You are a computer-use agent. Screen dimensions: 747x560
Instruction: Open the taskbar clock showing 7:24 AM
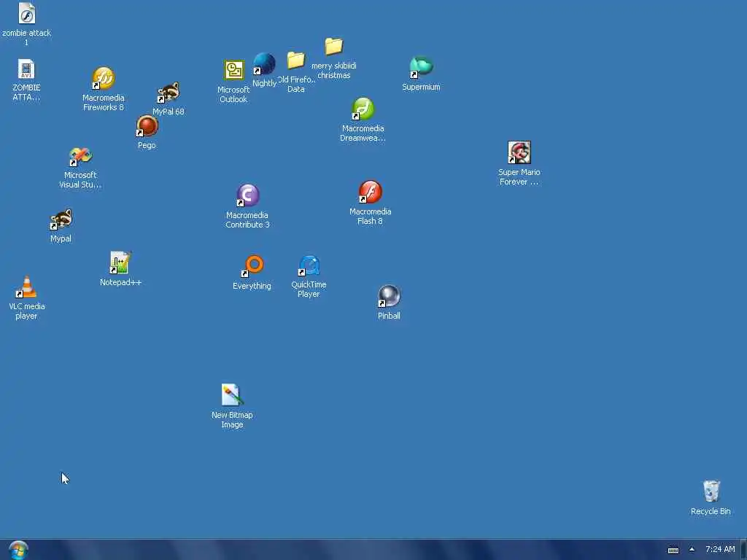coord(720,550)
